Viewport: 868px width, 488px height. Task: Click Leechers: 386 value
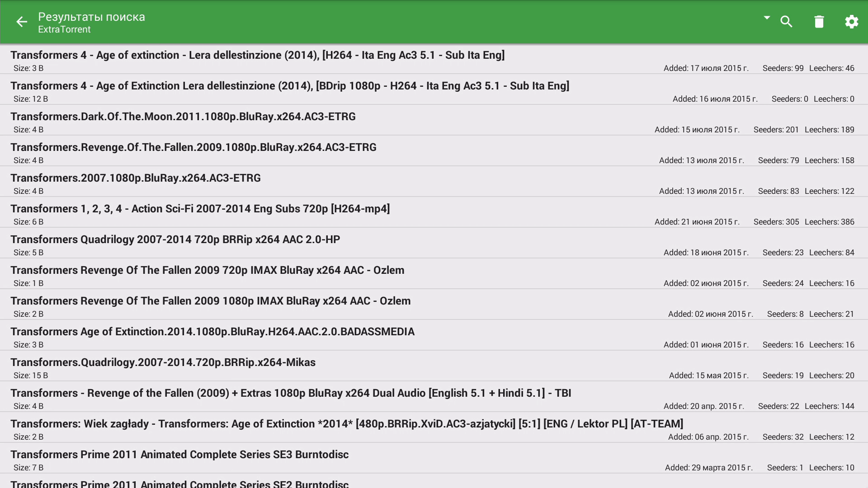pyautogui.click(x=830, y=222)
